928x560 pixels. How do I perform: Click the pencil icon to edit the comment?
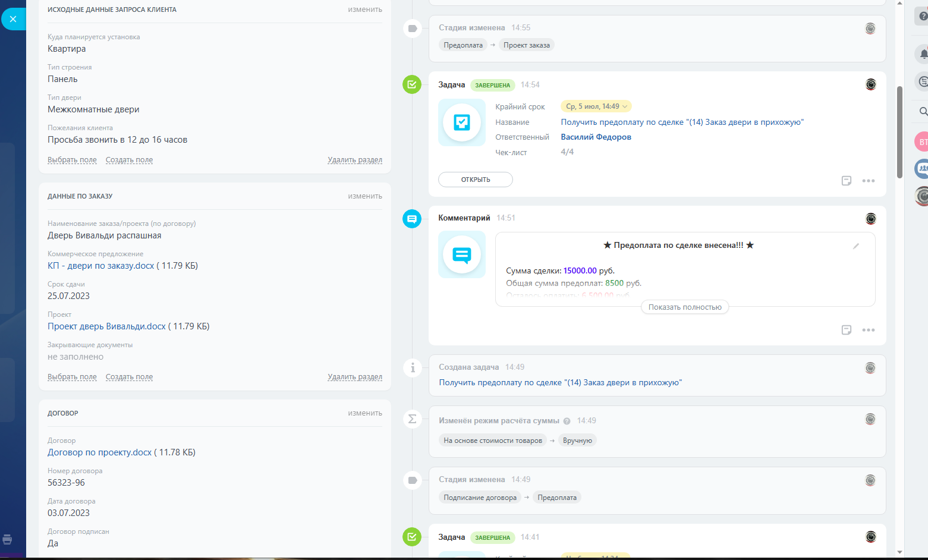(856, 246)
